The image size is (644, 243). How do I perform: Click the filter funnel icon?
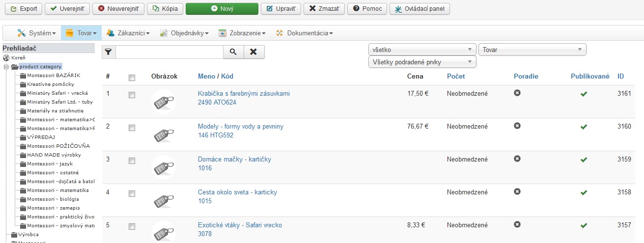click(109, 52)
